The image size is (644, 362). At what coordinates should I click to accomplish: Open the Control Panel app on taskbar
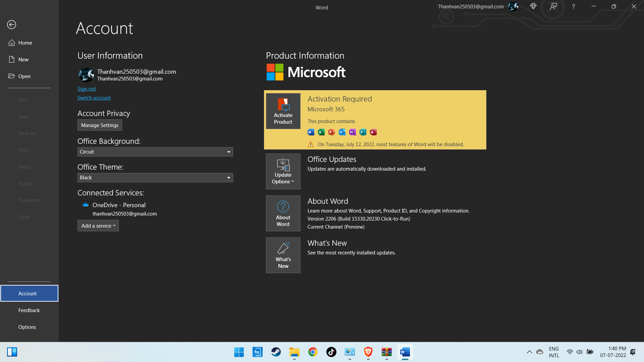pos(350,352)
